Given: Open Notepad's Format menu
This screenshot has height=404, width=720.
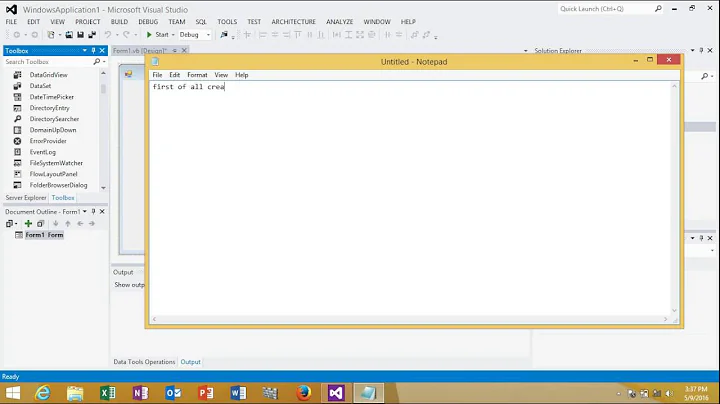Looking at the screenshot, I should point(197,75).
